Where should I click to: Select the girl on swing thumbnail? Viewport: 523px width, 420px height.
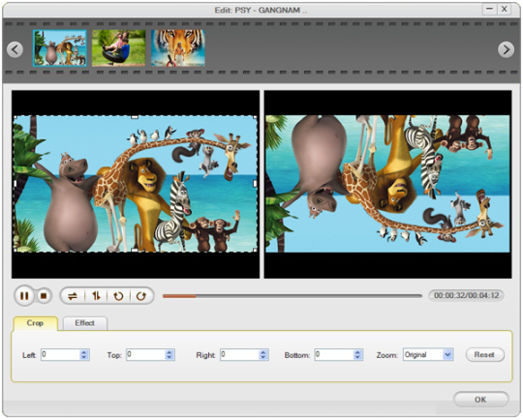point(119,48)
